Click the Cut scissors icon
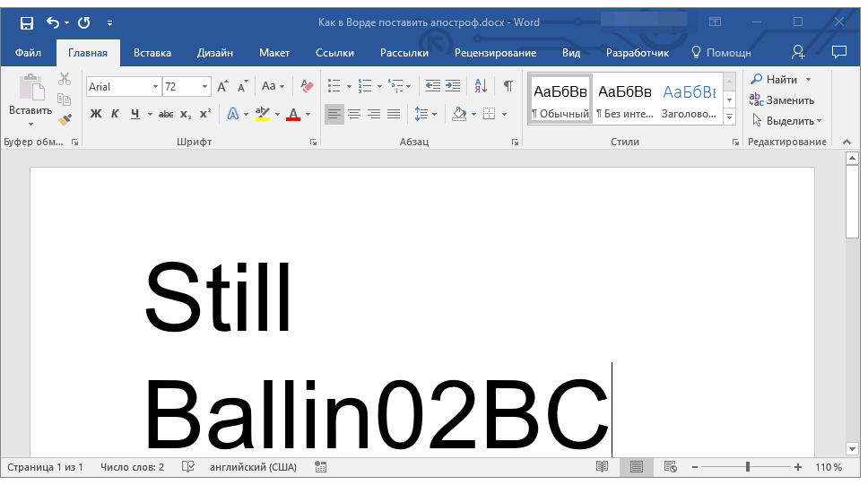Image resolution: width=868 pixels, height=485 pixels. click(65, 79)
